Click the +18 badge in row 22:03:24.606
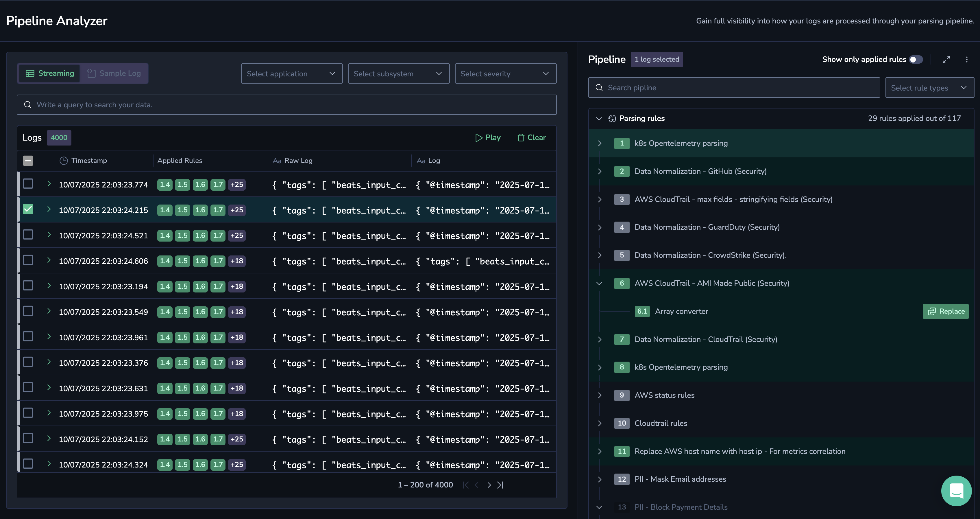Image resolution: width=980 pixels, height=519 pixels. coord(237,261)
